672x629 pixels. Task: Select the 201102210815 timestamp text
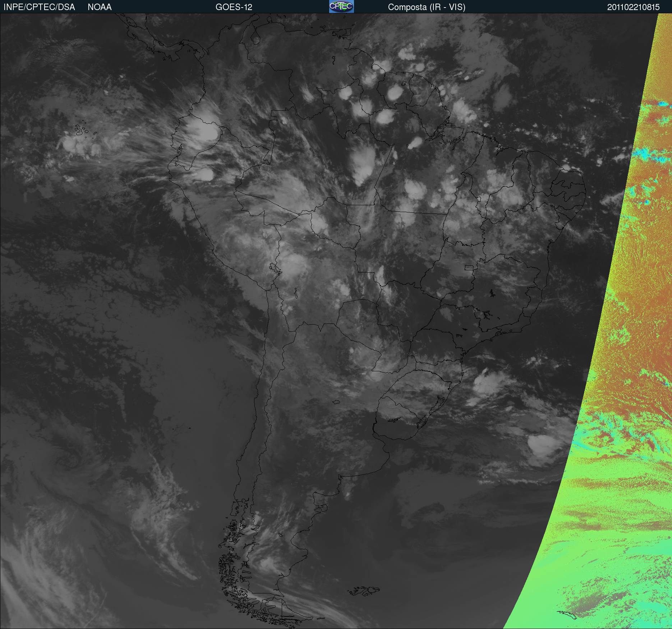(633, 7)
